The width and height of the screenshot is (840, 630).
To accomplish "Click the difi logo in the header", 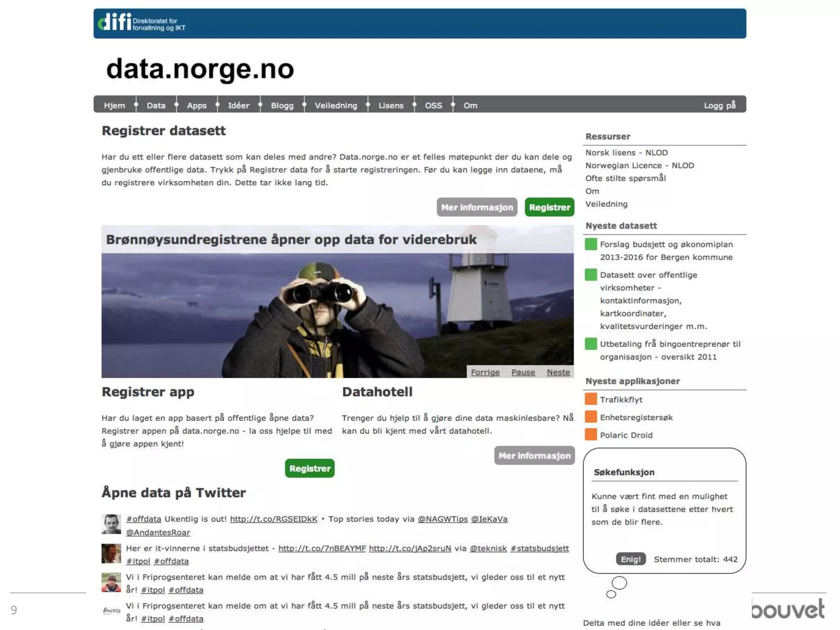I will (x=142, y=23).
